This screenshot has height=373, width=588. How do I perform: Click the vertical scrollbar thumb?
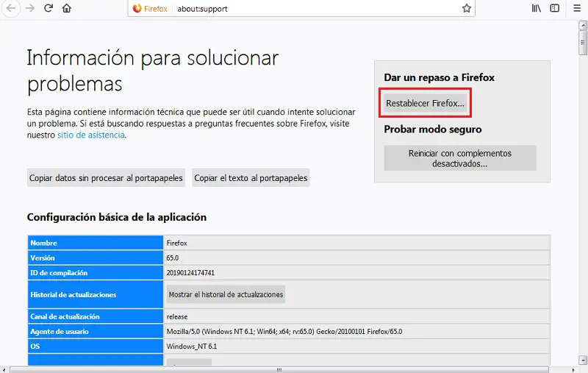pos(582,43)
